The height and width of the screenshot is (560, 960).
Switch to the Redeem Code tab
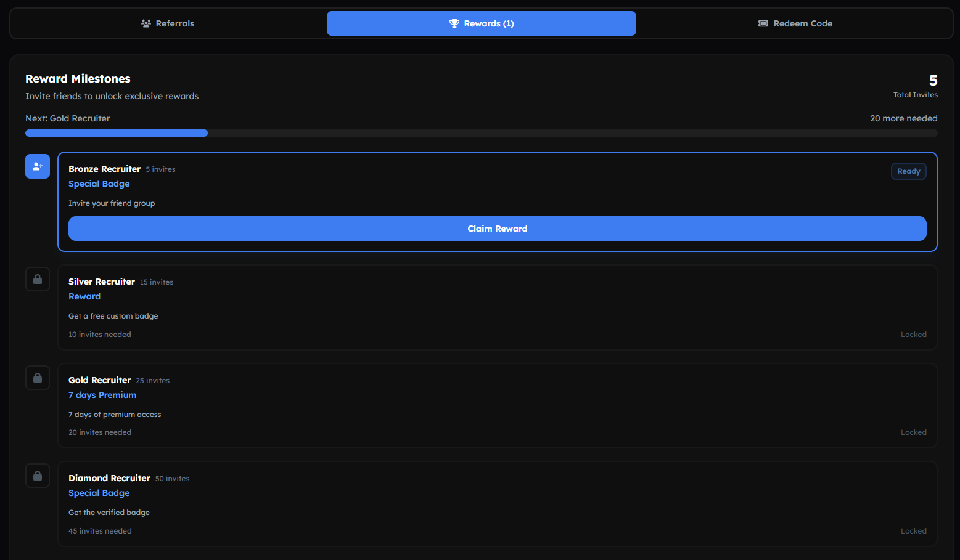point(795,23)
